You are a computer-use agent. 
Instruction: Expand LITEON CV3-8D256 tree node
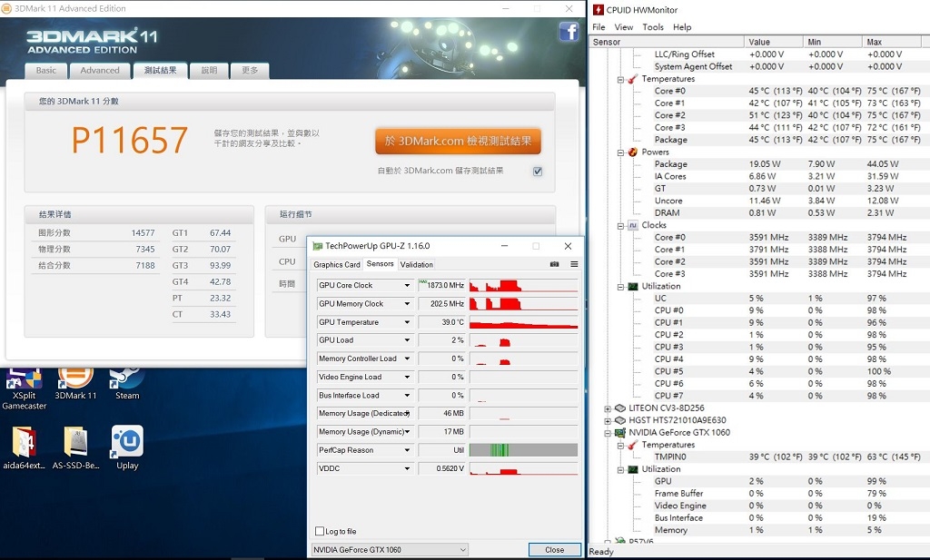point(608,408)
